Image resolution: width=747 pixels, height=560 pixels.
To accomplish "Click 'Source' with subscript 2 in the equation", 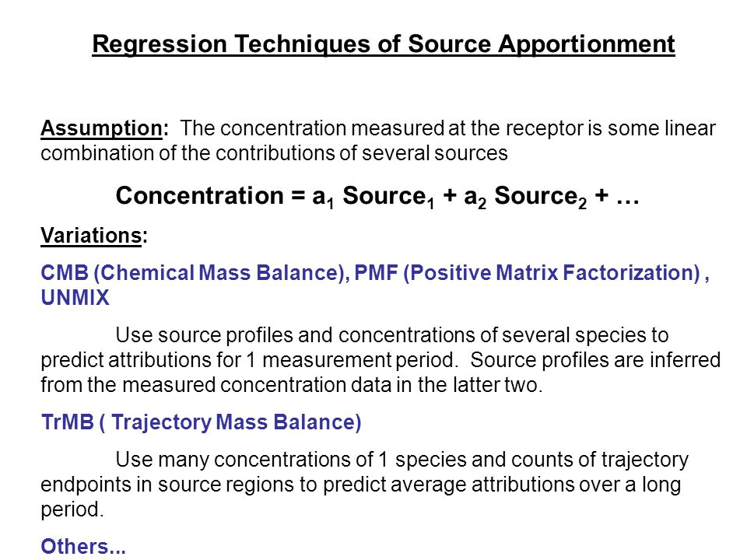I will (x=540, y=197).
